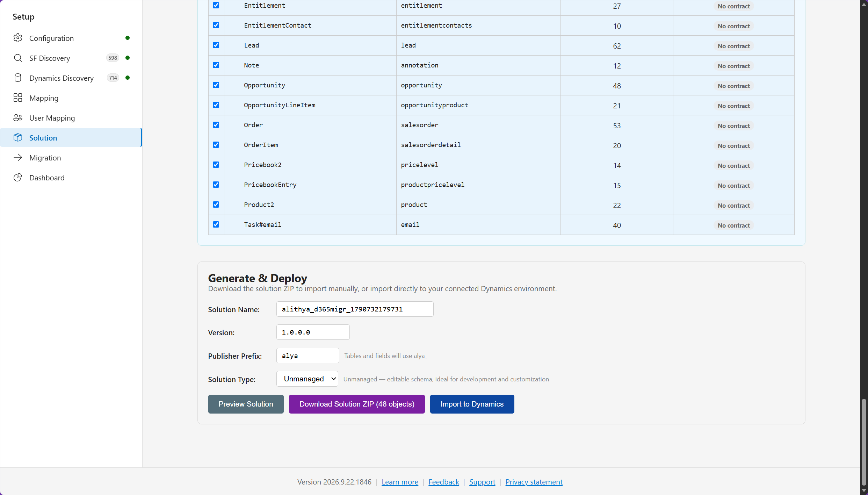
Task: Click the User Mapping sidebar item
Action: [71, 118]
